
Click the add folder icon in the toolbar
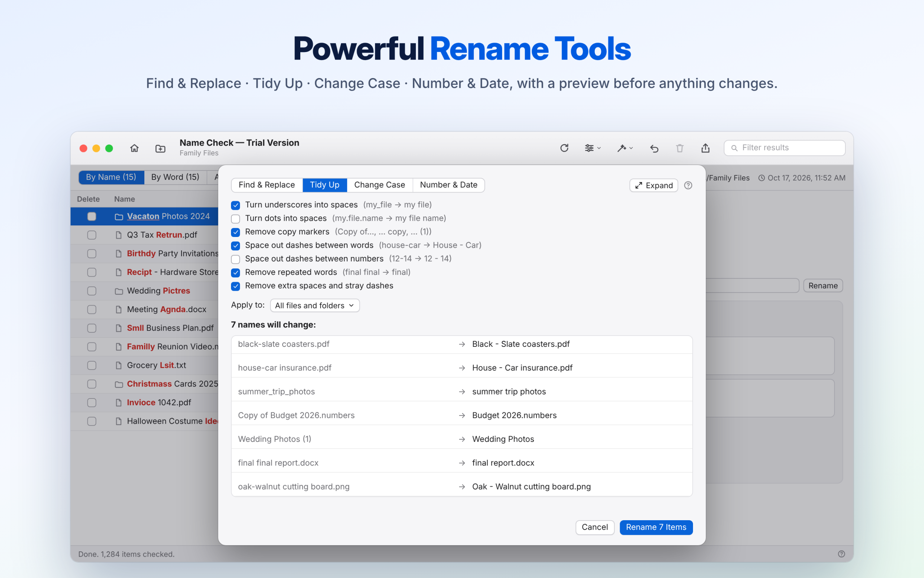[x=160, y=148]
